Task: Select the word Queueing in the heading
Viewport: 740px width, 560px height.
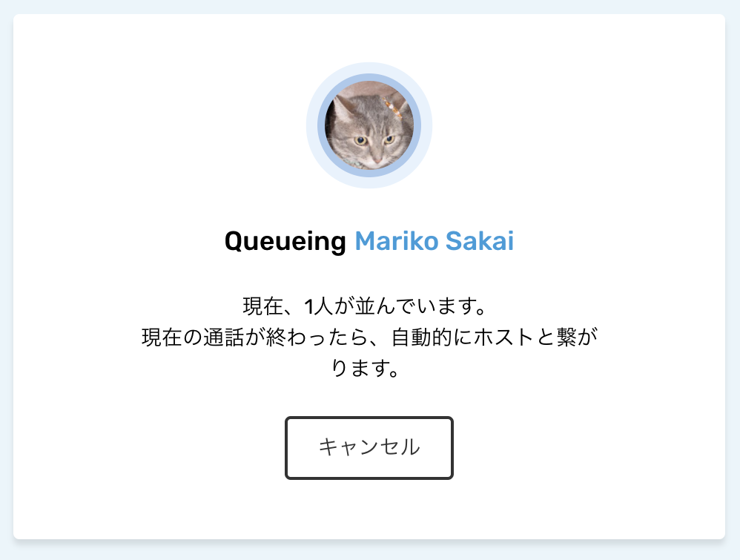Action: click(285, 243)
